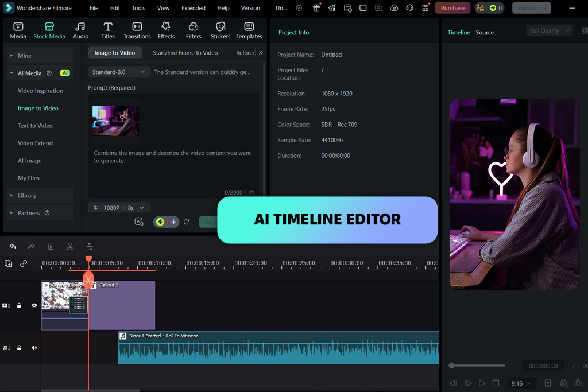
Task: Collapse the AI Media section
Action: click(40, 73)
